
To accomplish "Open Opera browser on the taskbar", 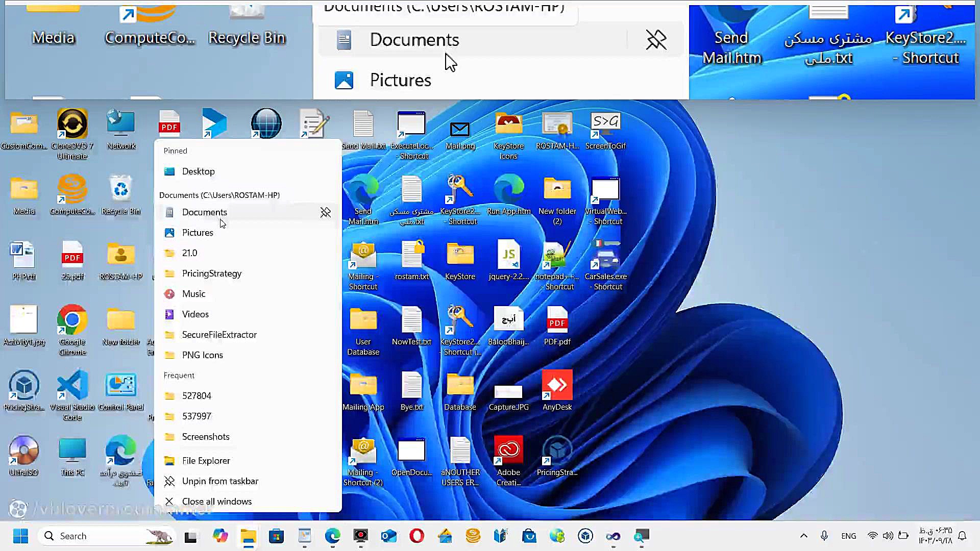I will (x=417, y=536).
